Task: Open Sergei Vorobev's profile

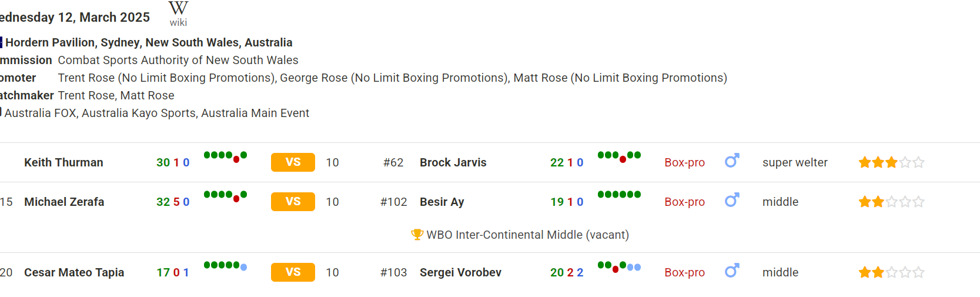Action: (460, 272)
